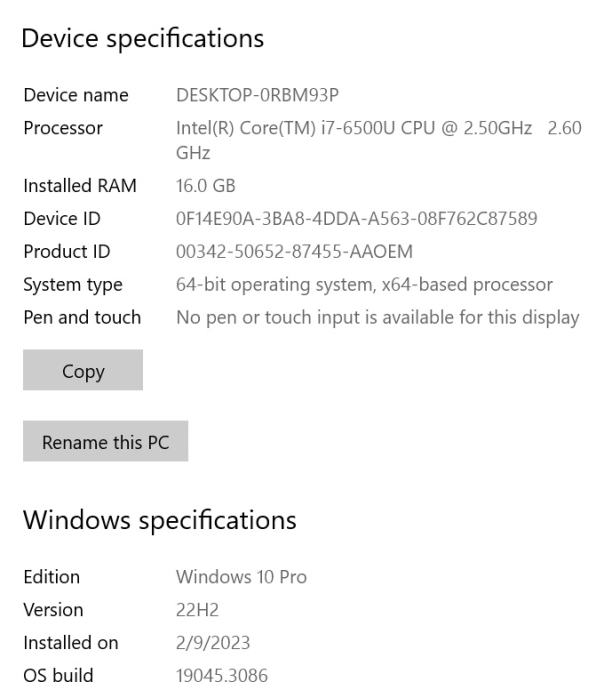
Task: Click the Processor label
Action: (x=63, y=128)
